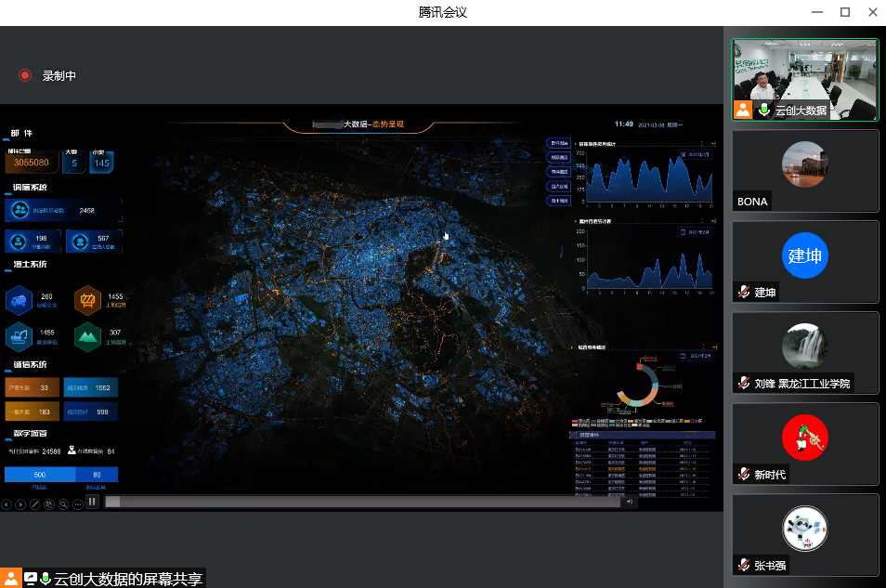Viewport: 886px width, 588px height.
Task: Click the next slide arrow icon
Action: (20, 504)
